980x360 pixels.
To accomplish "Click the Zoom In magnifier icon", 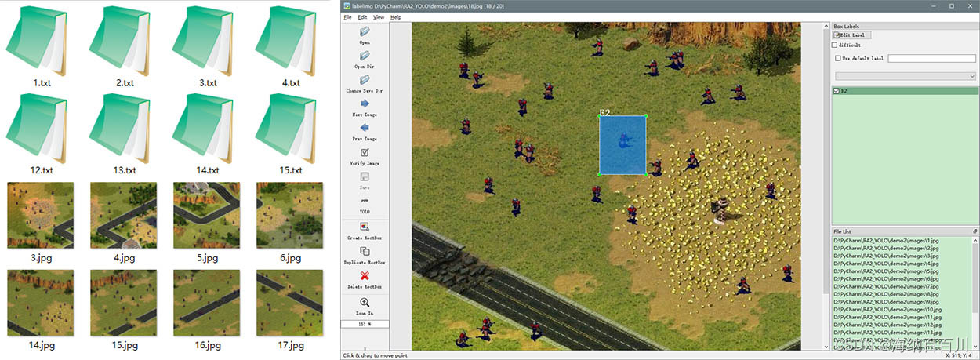I will (x=365, y=302).
